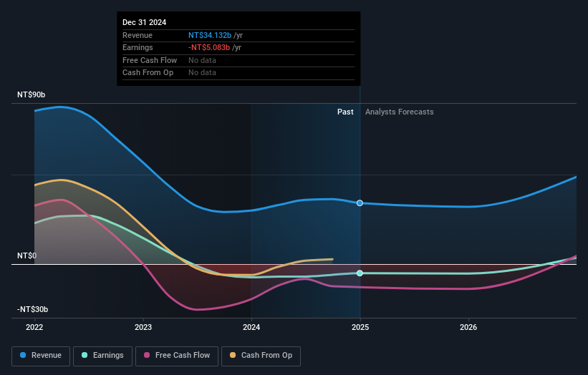Screen dimensions: 588x375
Task: Toggle the Cash From Op legend button
Action: tap(261, 356)
